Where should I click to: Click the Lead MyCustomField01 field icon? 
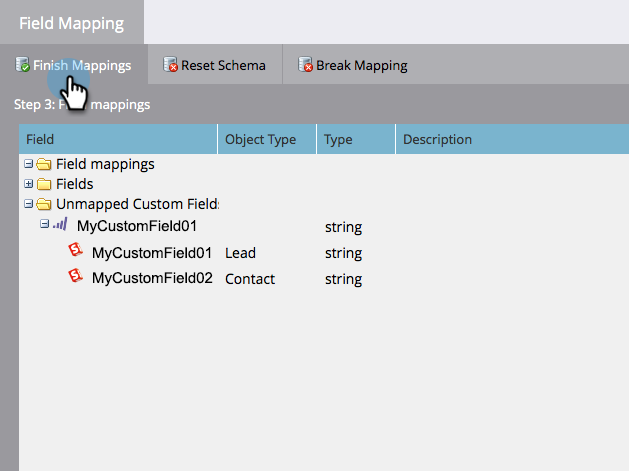(76, 252)
